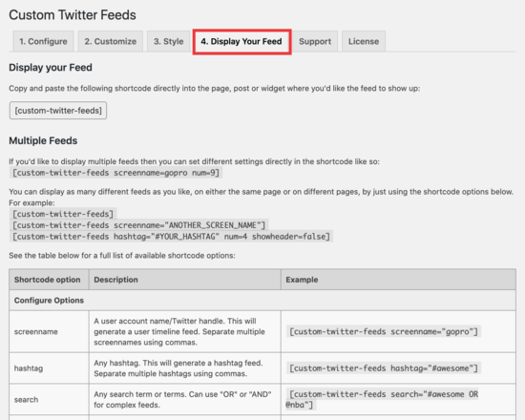Select the hashtag option cell
This screenshot has width=525, height=420.
tap(49, 368)
